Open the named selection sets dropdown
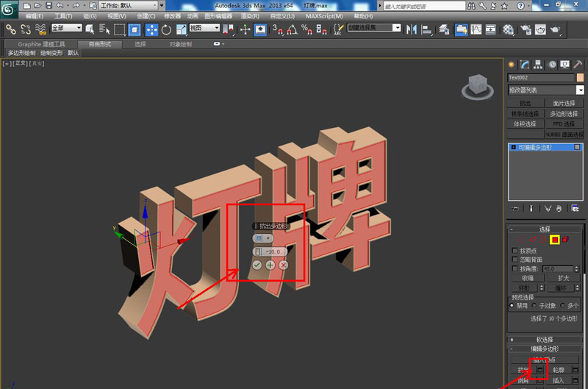588x389 pixels. (x=374, y=27)
